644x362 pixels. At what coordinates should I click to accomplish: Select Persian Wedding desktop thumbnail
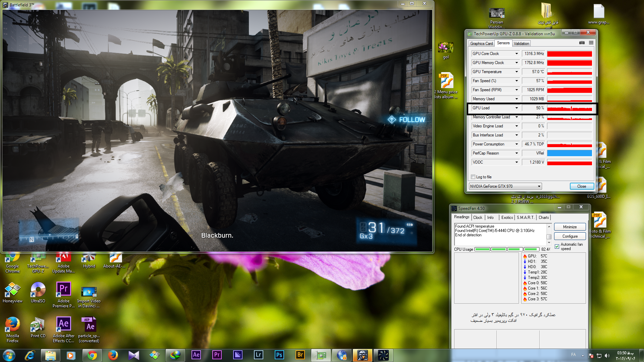coord(496,18)
